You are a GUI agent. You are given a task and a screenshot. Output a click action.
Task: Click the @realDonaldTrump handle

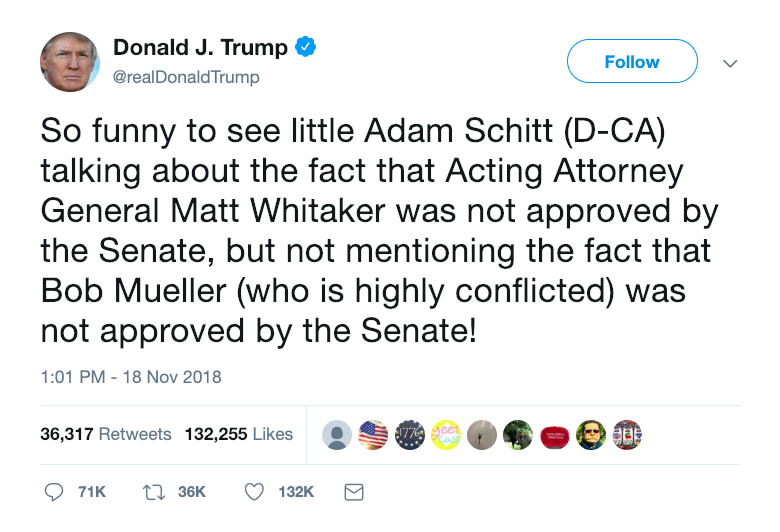(186, 77)
